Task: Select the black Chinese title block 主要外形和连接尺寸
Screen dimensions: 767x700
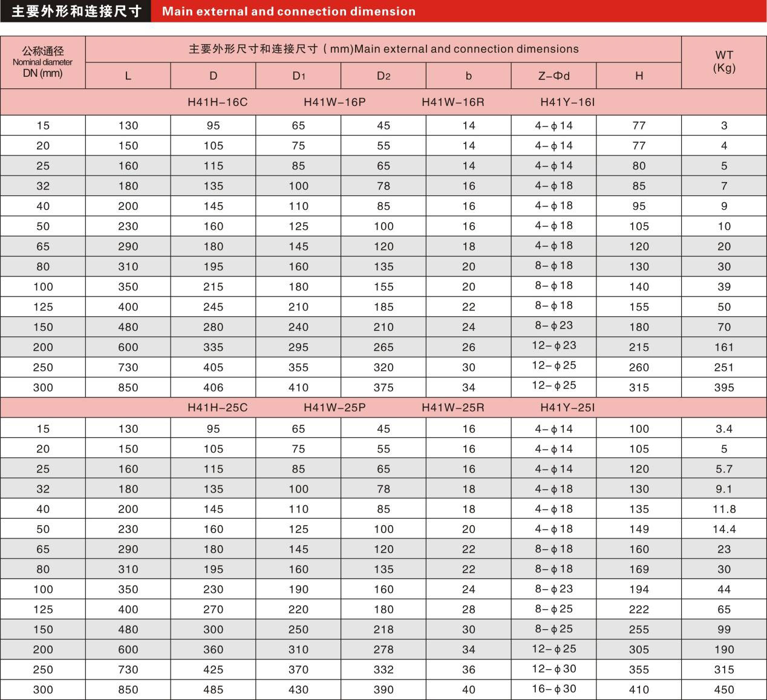Action: (x=76, y=11)
